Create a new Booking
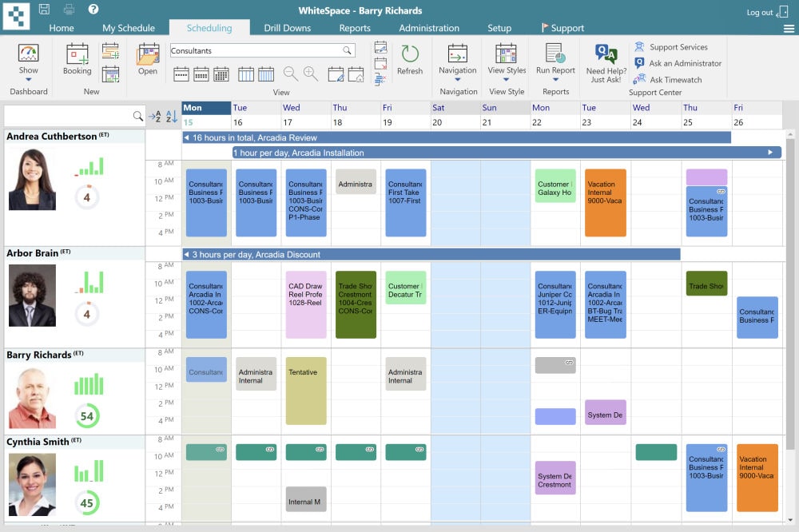799x532 pixels. (78, 59)
